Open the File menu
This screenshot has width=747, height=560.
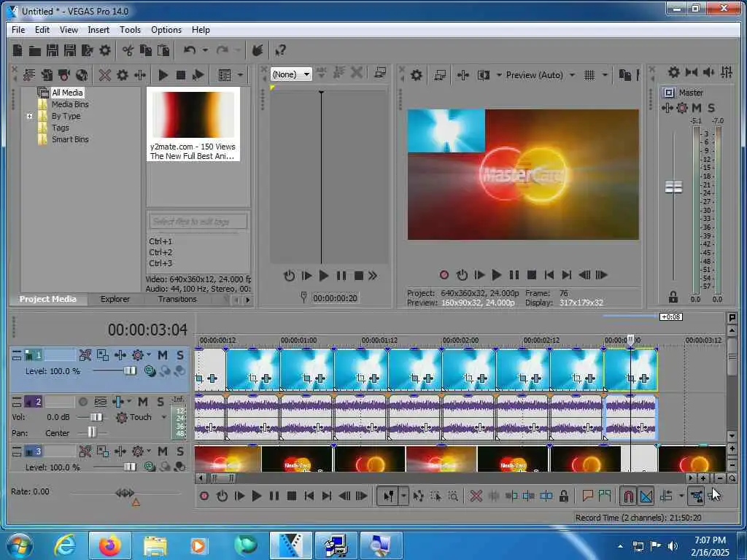click(18, 29)
